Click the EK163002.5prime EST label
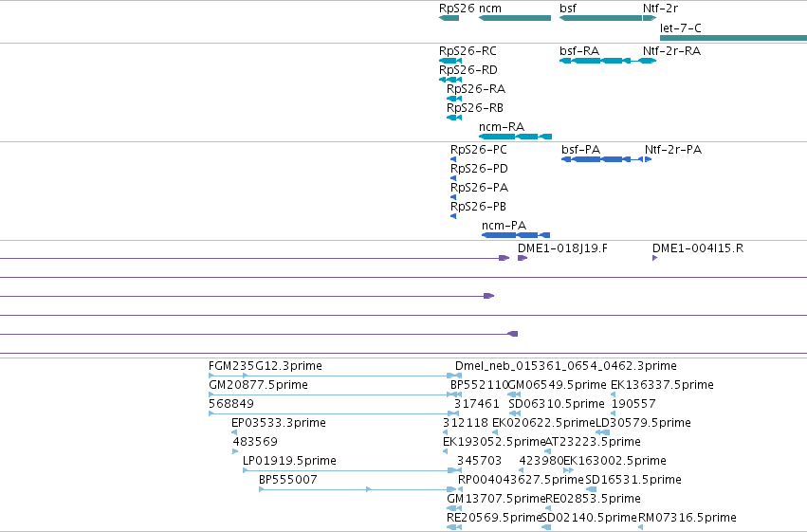807x532 pixels. coord(615,461)
